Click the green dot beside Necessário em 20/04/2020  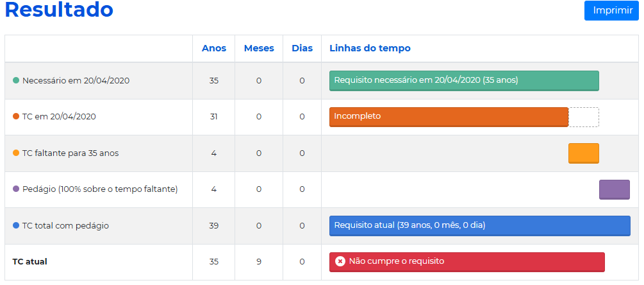16,81
